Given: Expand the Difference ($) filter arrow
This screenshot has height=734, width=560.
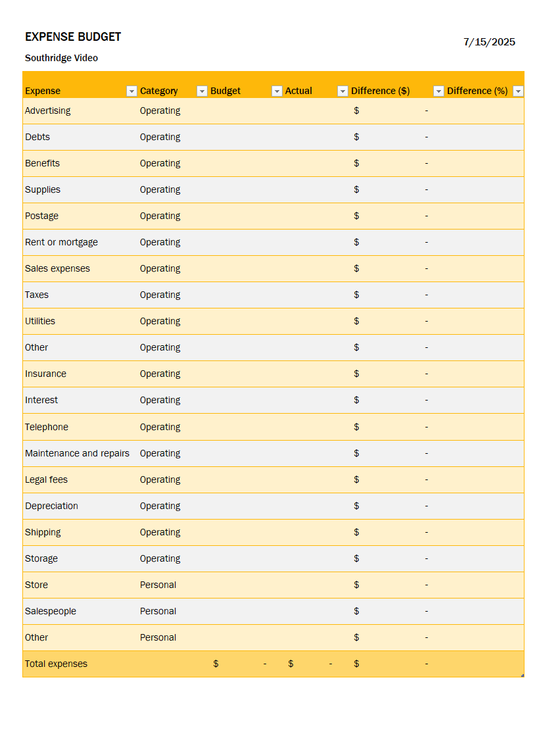Looking at the screenshot, I should [x=438, y=91].
